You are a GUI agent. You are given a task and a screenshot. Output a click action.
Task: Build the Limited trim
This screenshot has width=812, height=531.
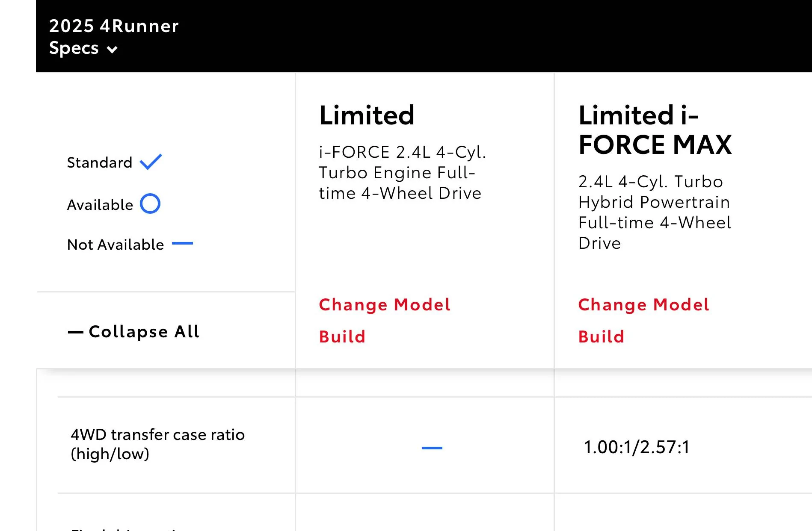342,336
